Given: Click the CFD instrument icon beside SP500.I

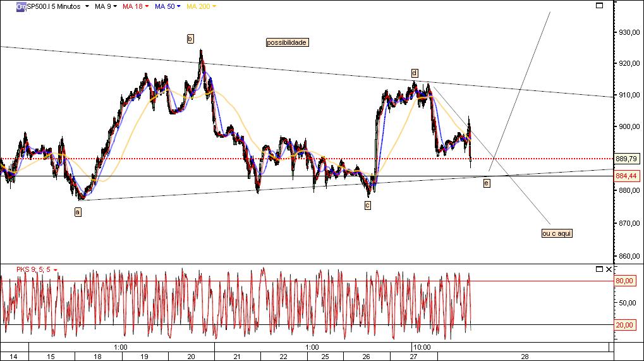Looking at the screenshot, I should tap(21, 6).
